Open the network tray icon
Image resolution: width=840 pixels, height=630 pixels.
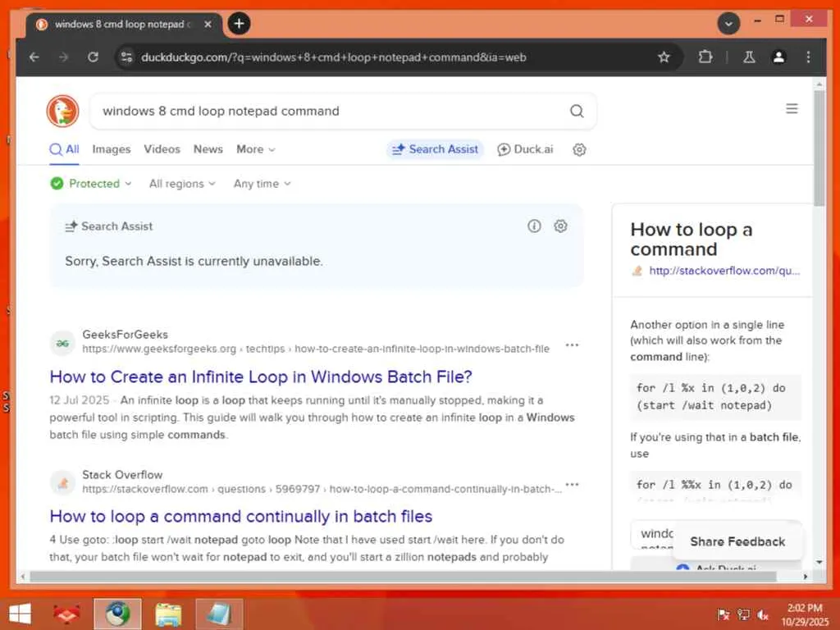(743, 614)
